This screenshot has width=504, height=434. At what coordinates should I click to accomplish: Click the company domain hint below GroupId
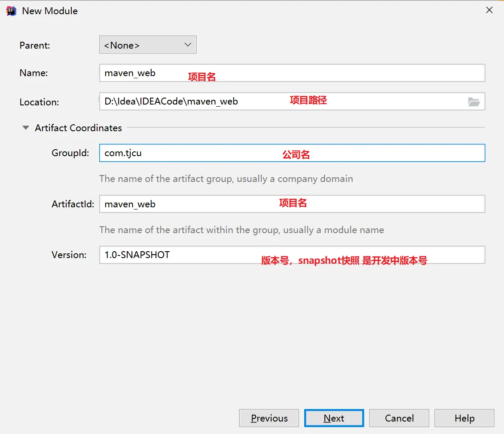tap(226, 179)
